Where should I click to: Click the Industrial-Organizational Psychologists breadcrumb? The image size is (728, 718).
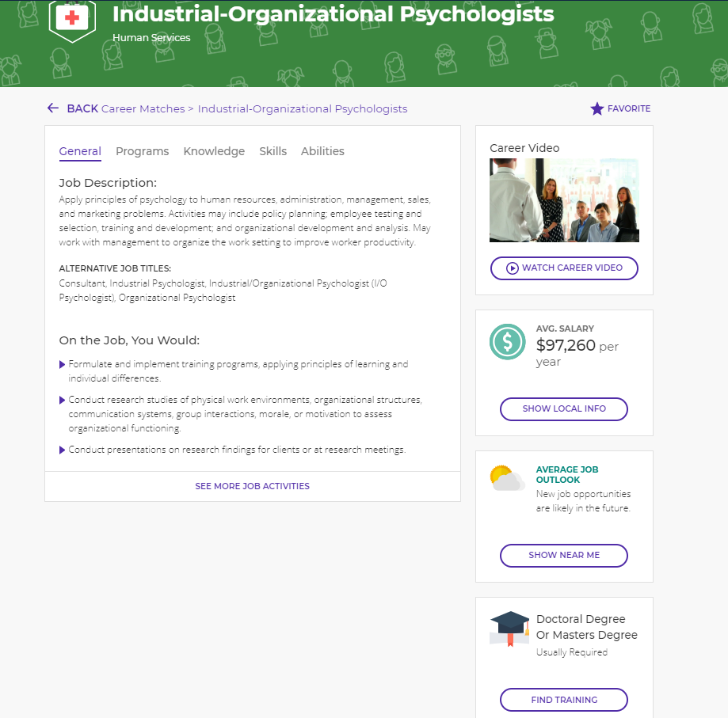pos(303,108)
